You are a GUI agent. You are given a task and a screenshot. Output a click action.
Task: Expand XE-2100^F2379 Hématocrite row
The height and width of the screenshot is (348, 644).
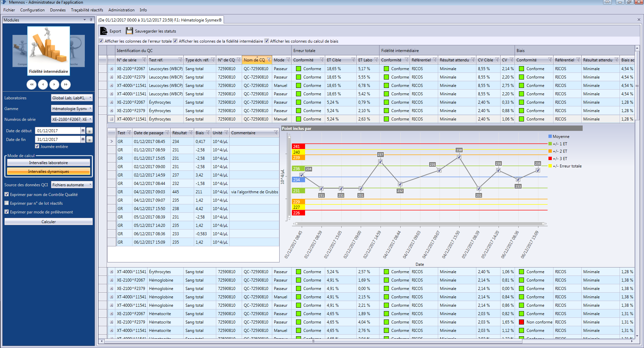[112, 322]
